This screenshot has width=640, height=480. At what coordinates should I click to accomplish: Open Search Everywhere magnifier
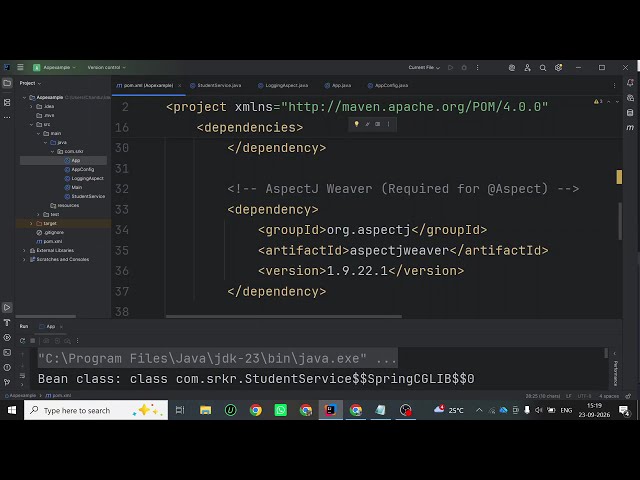pos(543,68)
